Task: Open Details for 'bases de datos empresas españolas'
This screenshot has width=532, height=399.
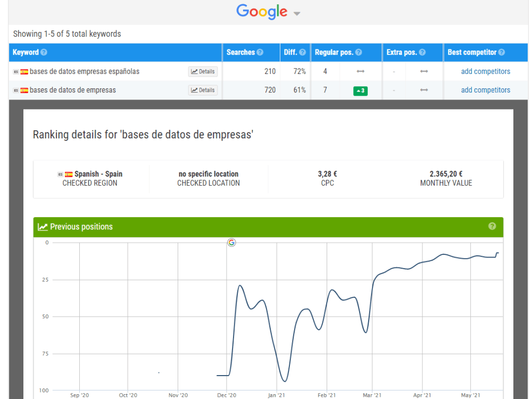Action: [203, 72]
